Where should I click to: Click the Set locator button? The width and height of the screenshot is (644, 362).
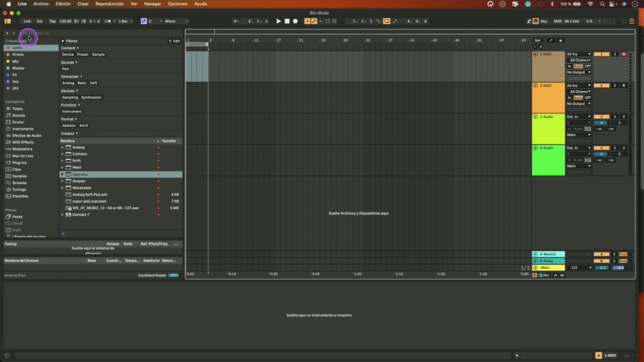537,40
